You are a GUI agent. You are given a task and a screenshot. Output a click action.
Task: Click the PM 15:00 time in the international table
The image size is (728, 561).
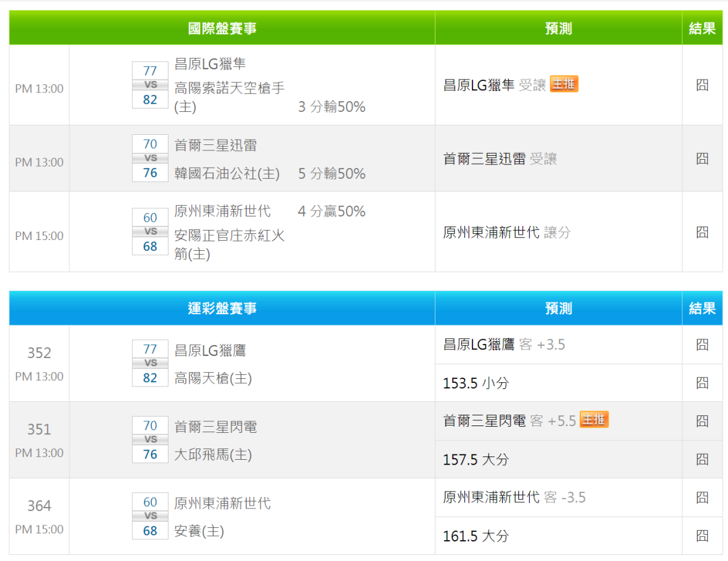[39, 236]
